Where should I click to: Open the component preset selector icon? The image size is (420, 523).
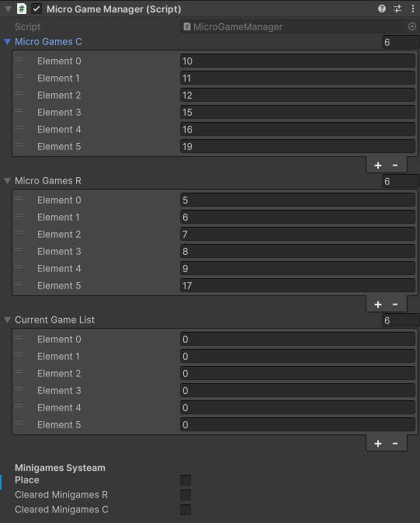coord(397,9)
